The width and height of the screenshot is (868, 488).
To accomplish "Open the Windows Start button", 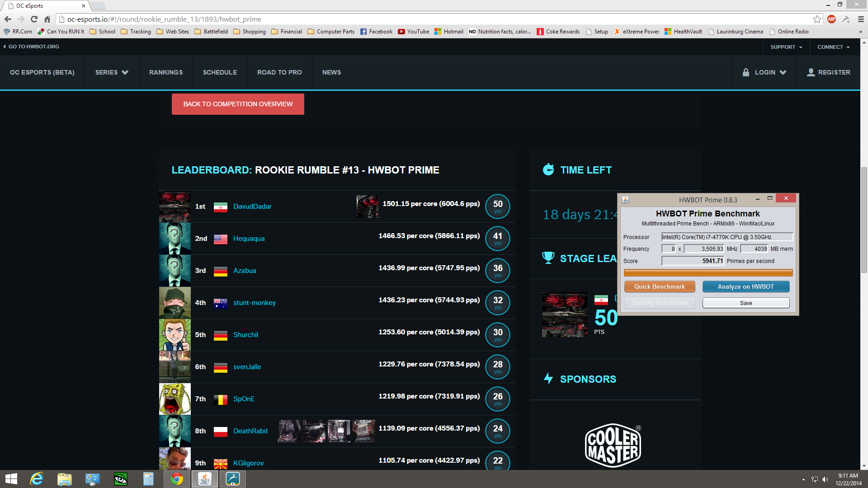I will (x=11, y=479).
